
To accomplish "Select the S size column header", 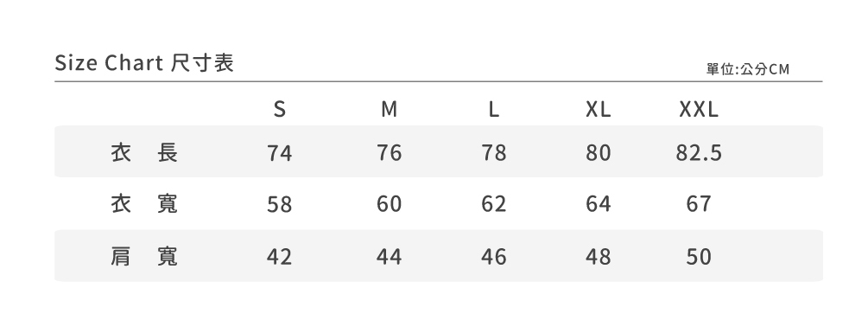I will (x=280, y=109).
